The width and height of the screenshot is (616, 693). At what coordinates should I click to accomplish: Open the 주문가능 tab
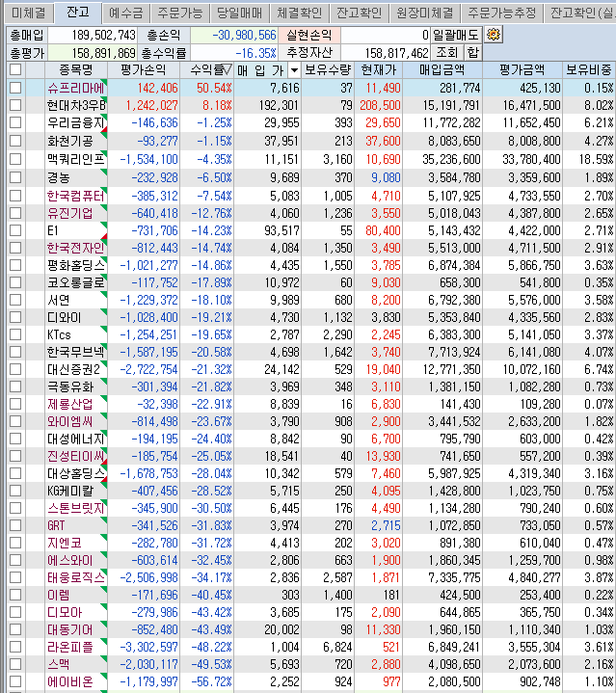click(180, 13)
